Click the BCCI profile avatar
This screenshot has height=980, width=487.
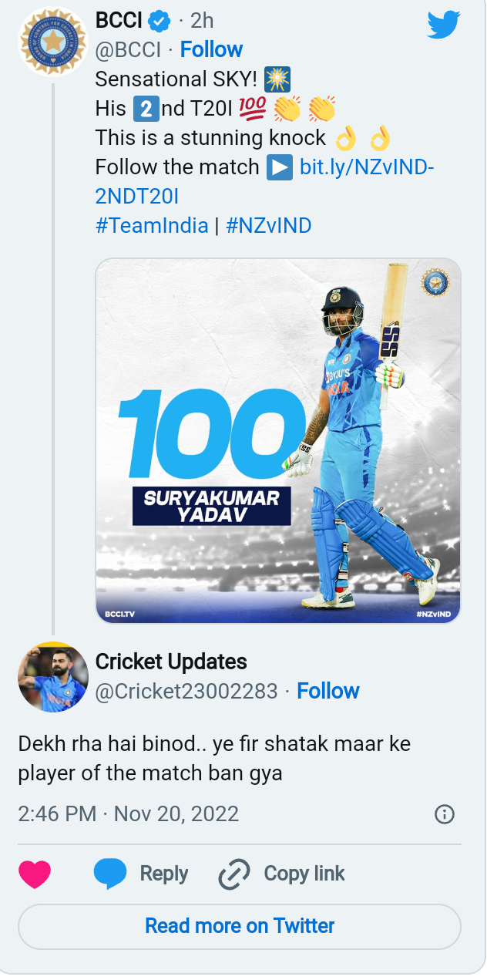(52, 41)
